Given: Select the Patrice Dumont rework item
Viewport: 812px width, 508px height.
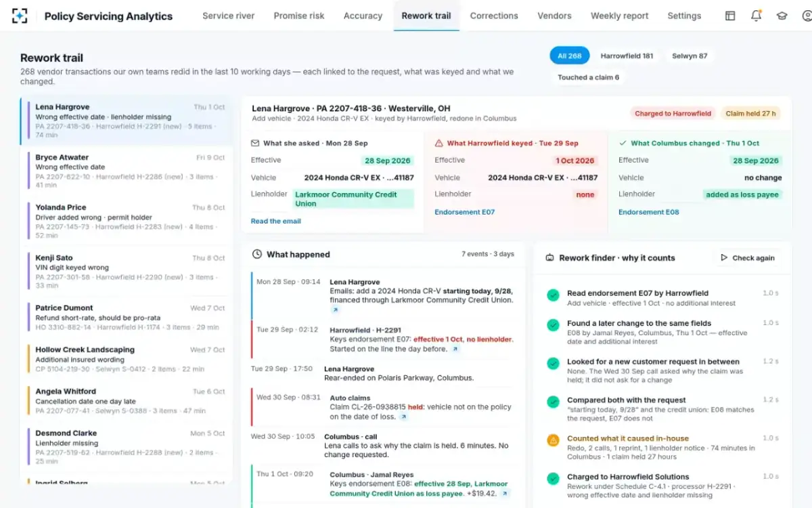Looking at the screenshot, I should point(127,317).
